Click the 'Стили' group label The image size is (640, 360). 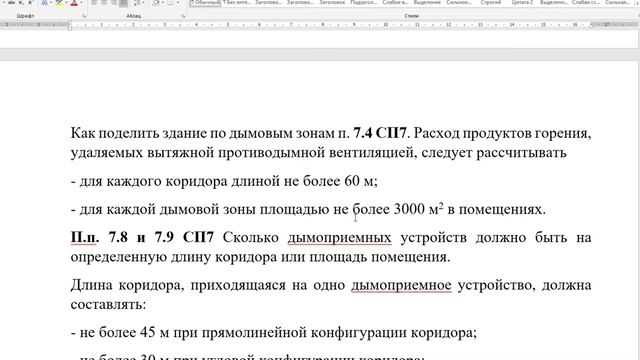pyautogui.click(x=411, y=16)
